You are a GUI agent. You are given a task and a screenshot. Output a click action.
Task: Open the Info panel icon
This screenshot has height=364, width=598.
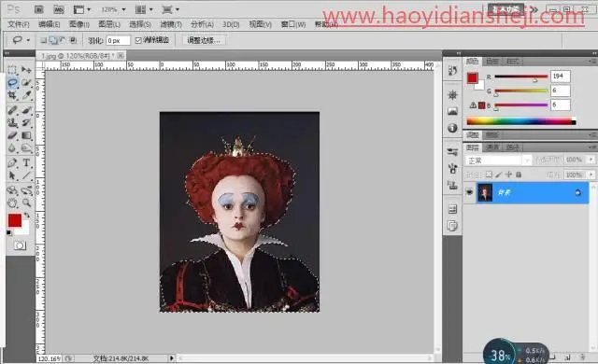coord(452,128)
